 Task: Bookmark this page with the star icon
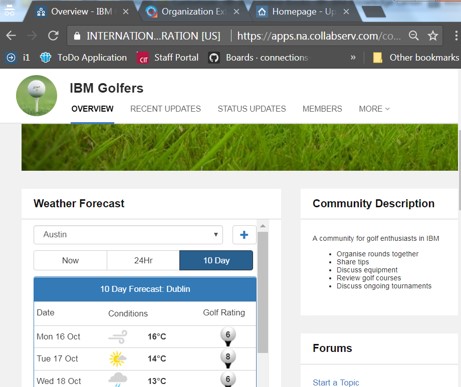[x=433, y=35]
